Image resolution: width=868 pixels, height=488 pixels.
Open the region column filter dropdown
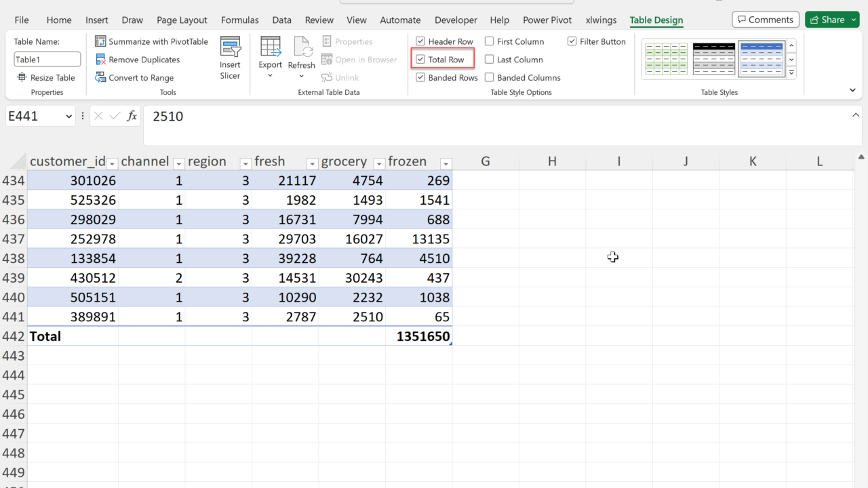click(245, 163)
